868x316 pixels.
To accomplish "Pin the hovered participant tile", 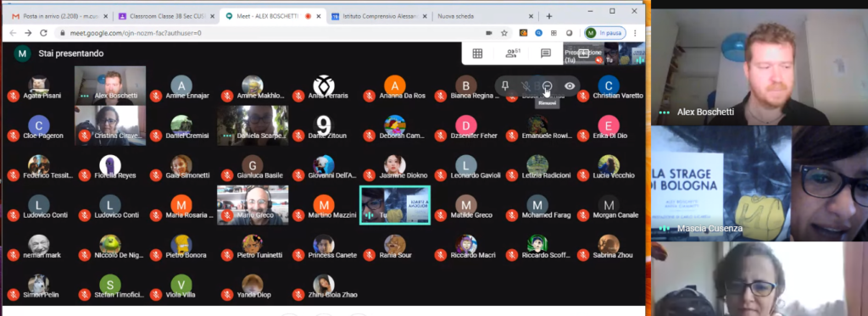I will tap(505, 86).
